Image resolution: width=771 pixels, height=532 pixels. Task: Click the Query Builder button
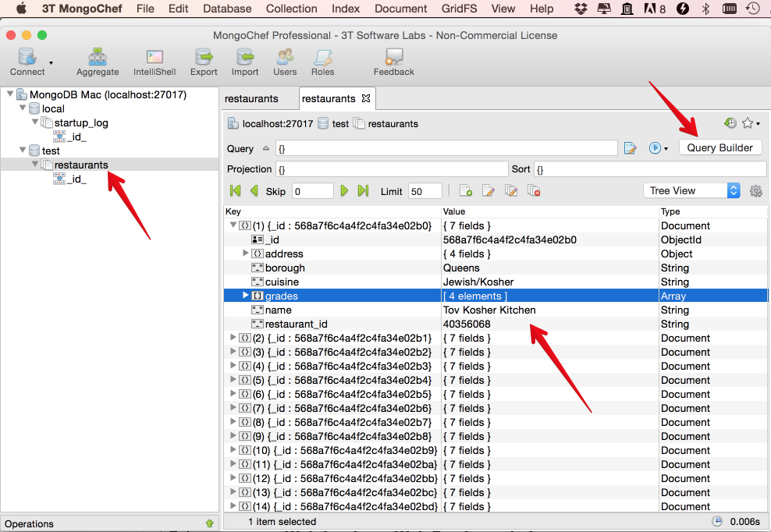click(x=719, y=147)
